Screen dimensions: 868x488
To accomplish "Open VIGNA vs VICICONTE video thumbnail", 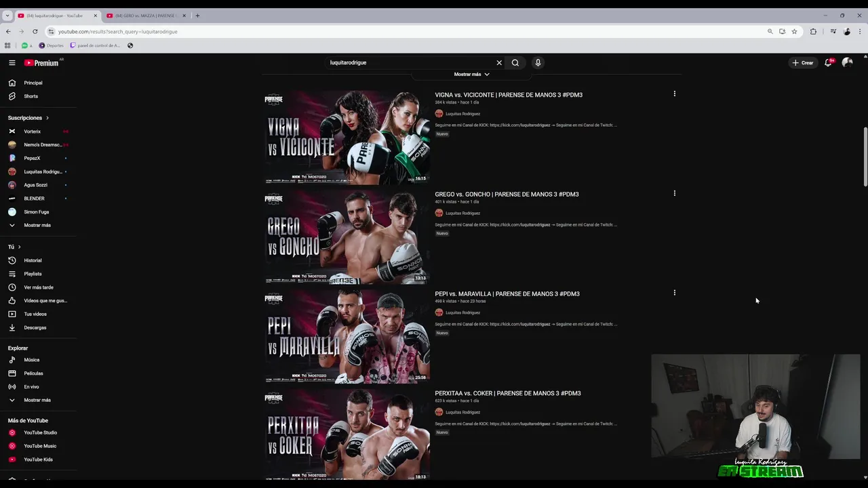I will coord(347,138).
